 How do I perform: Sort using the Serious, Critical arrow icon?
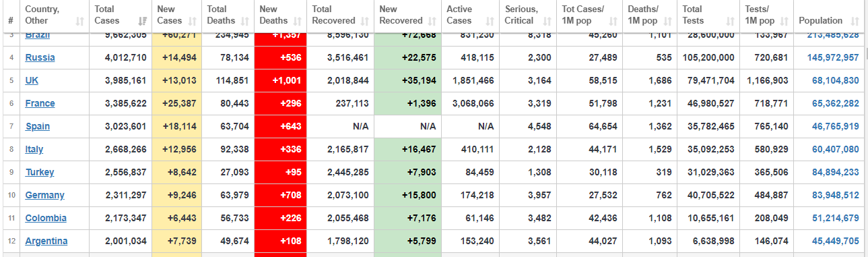pyautogui.click(x=546, y=21)
